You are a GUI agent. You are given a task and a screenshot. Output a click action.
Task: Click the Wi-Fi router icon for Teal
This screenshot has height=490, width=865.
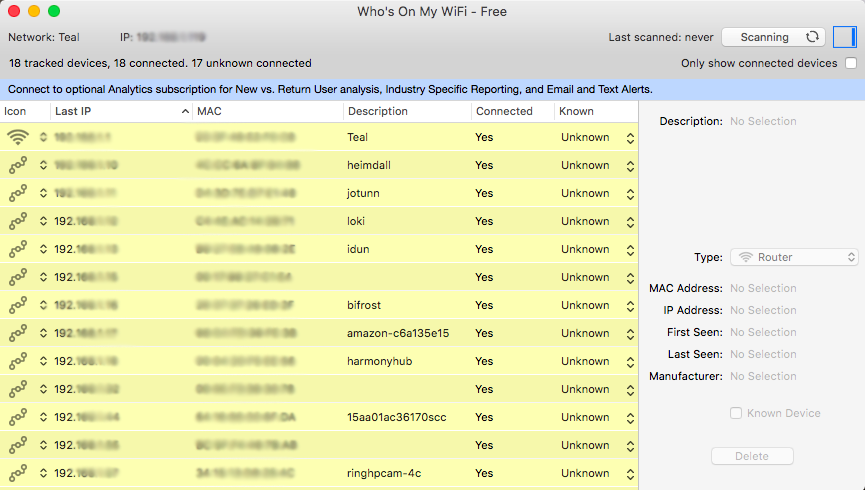click(x=17, y=137)
